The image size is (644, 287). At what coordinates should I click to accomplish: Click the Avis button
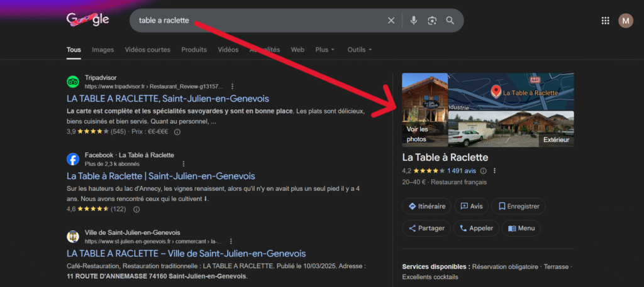[x=471, y=206]
